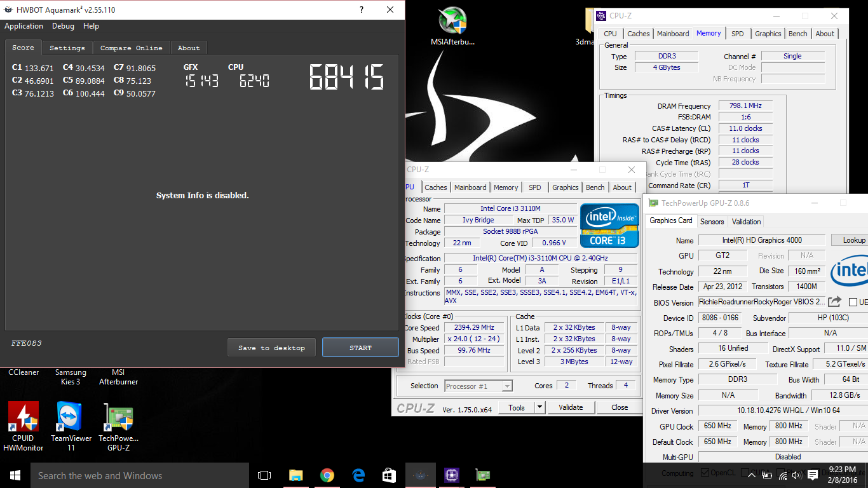Click the question mark help button in Aquamark title bar
Viewport: 868px width, 488px height.
(x=362, y=10)
